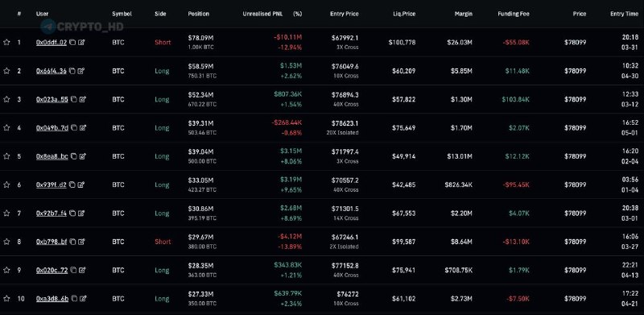The height and width of the screenshot is (315, 644).
Task: Copy address 0x92b7..f4 with copy icon
Action: pos(72,213)
